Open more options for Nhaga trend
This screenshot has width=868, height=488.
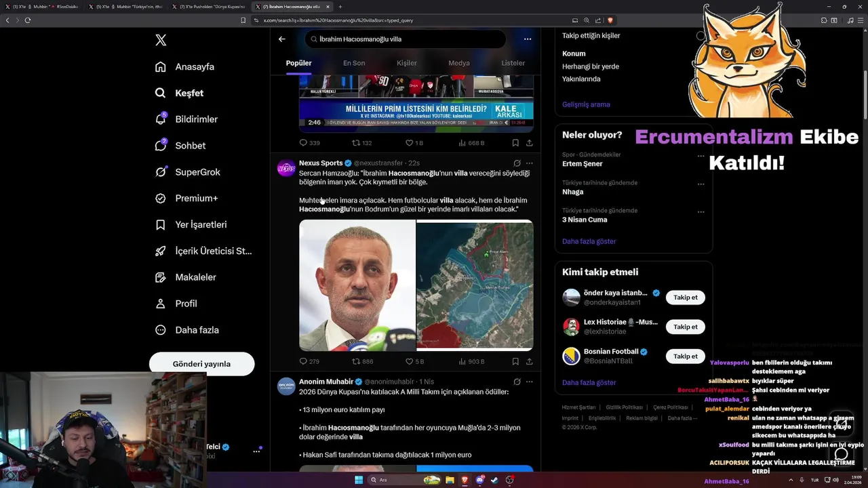click(701, 184)
